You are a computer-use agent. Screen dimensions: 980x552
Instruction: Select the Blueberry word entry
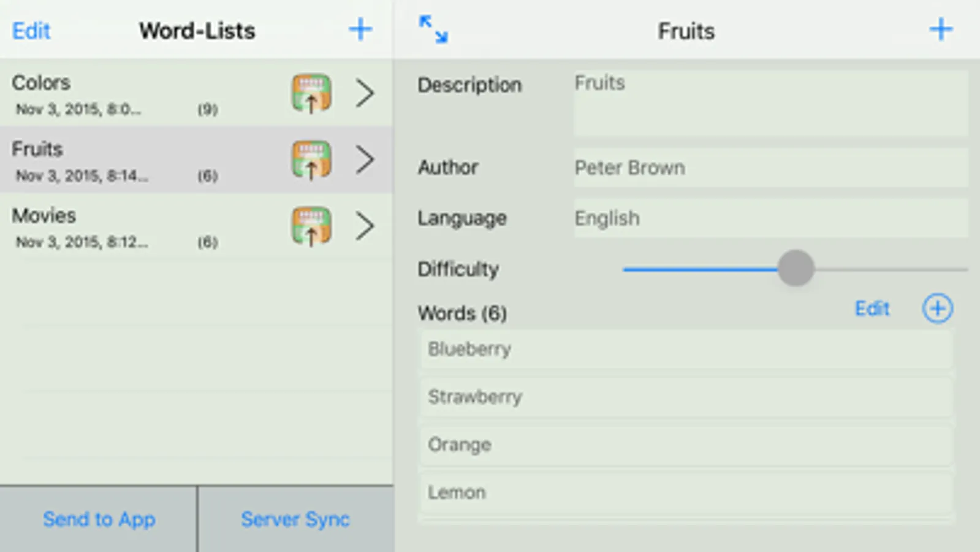point(685,349)
